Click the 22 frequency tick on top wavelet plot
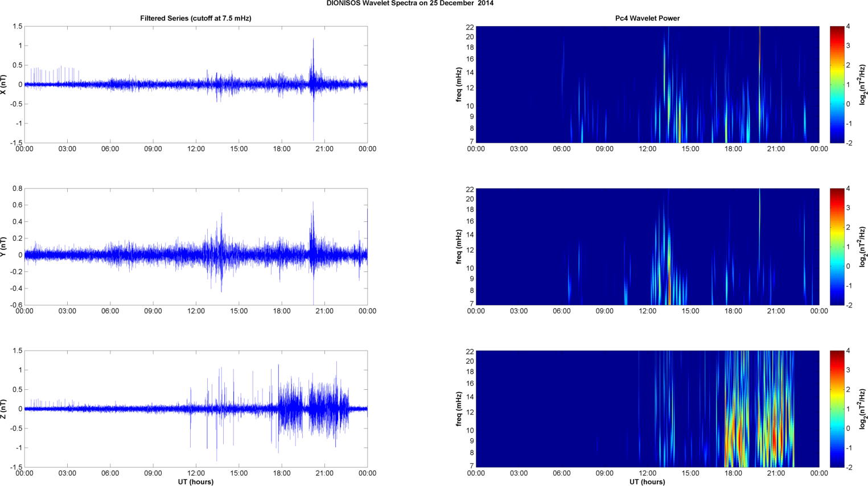 click(470, 27)
